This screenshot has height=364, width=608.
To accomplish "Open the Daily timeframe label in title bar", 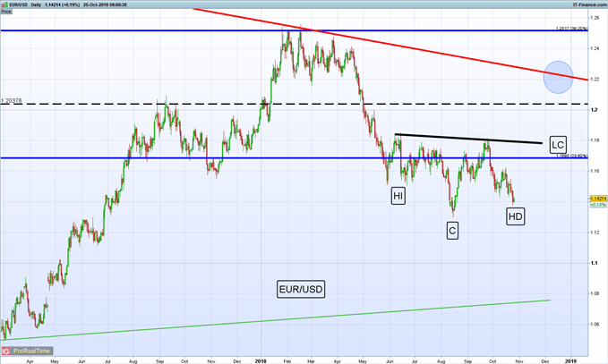I will 37,4.
